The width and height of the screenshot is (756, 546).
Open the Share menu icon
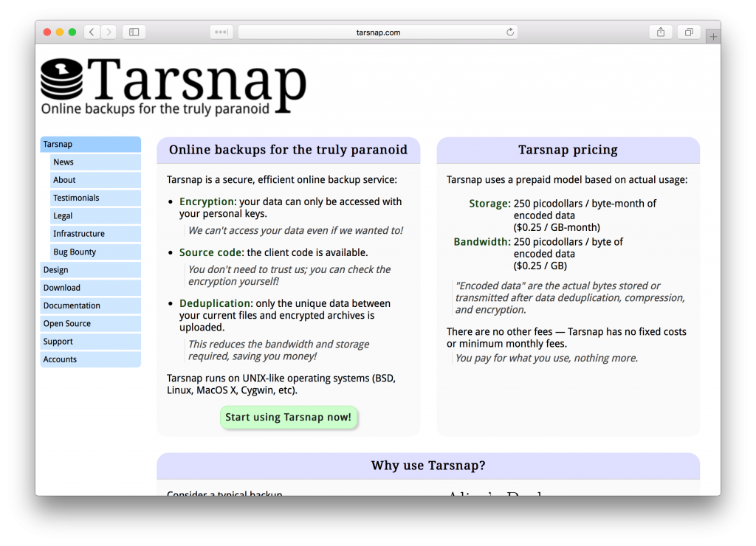(x=661, y=32)
